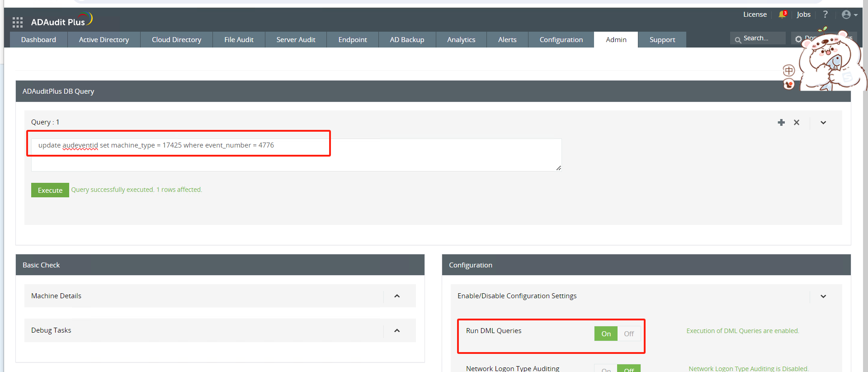Open the AD Backup tab
Viewport: 868px width, 372px height.
point(407,39)
